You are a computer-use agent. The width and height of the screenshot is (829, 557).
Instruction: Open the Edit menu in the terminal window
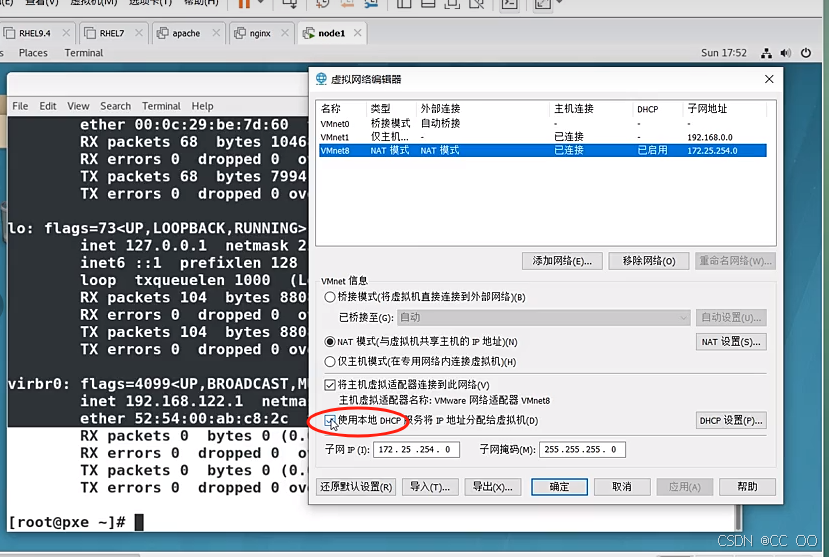tap(48, 106)
